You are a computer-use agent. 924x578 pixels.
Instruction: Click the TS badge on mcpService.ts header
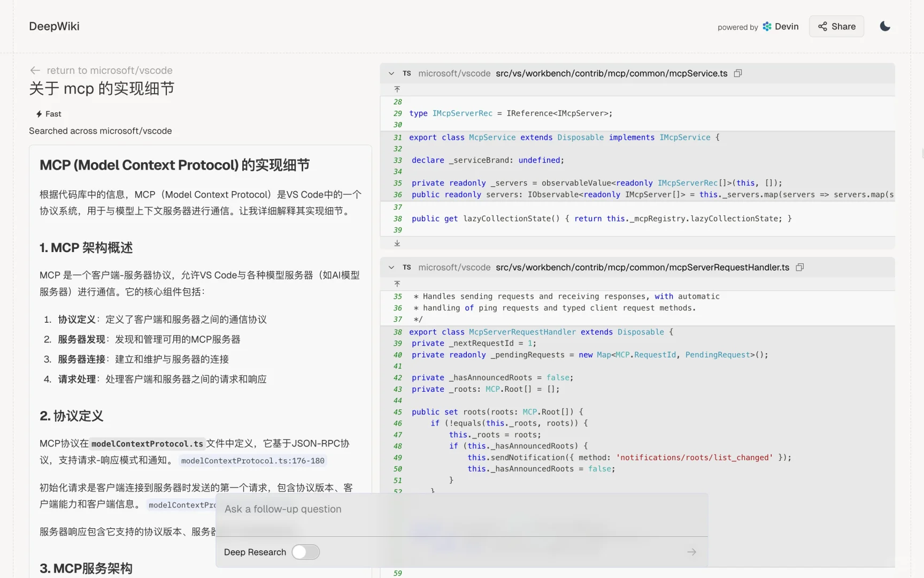(x=406, y=73)
